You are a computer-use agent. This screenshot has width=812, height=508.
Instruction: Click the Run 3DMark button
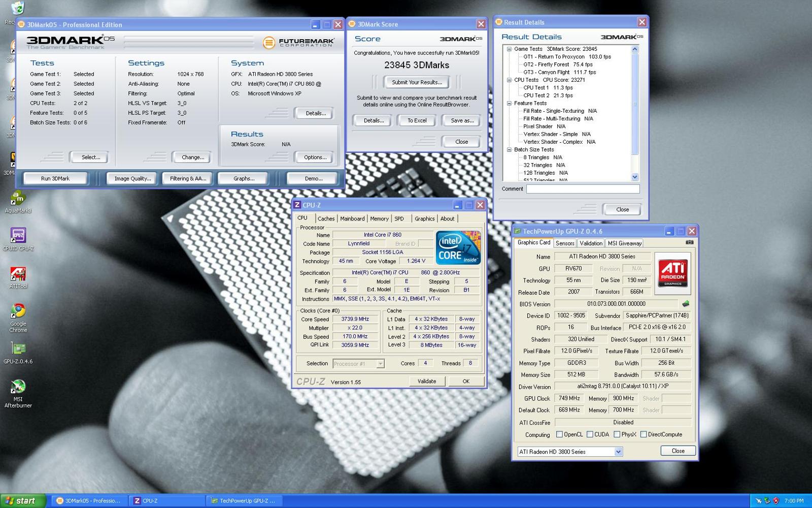[x=55, y=178]
